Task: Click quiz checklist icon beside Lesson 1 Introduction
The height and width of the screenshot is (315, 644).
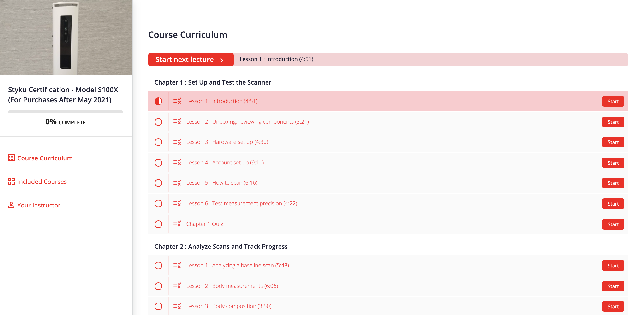Action: (x=177, y=101)
